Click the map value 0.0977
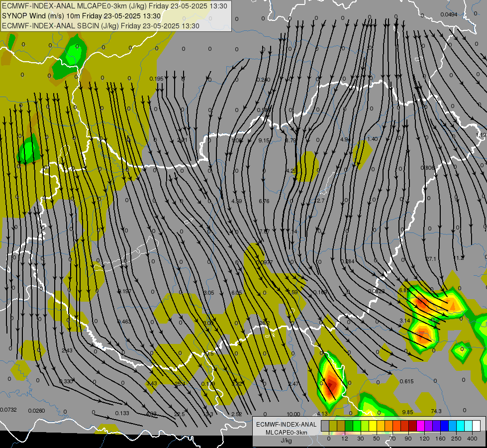This screenshot has width=487, height=448. click(x=264, y=262)
